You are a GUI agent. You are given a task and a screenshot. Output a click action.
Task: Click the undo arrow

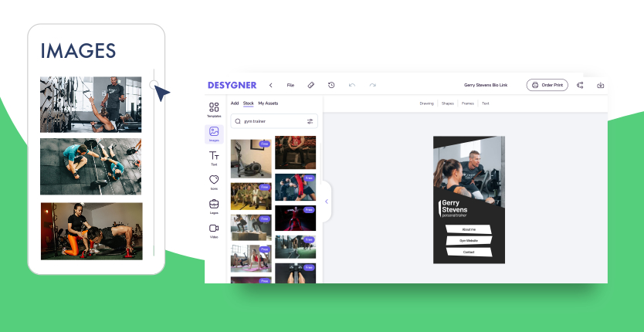(x=352, y=85)
